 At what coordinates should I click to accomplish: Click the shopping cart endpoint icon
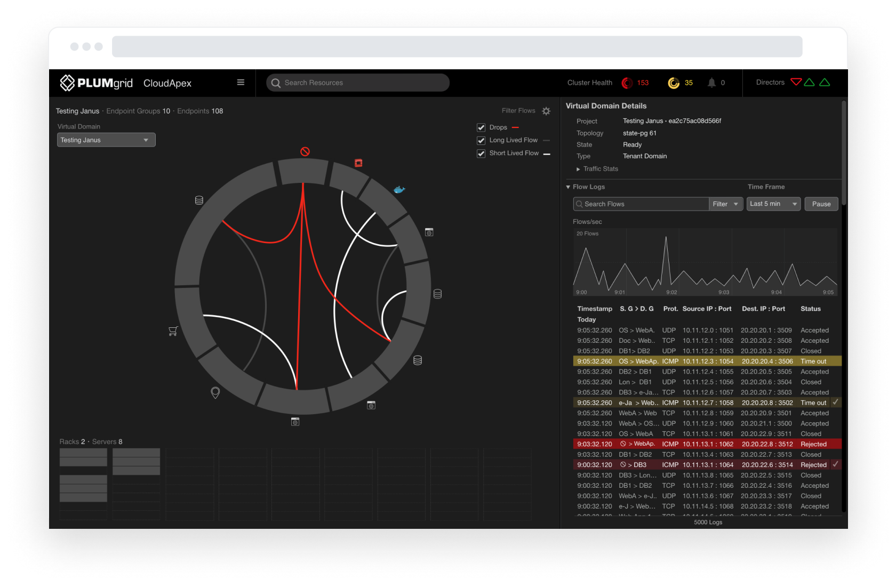coord(173,331)
